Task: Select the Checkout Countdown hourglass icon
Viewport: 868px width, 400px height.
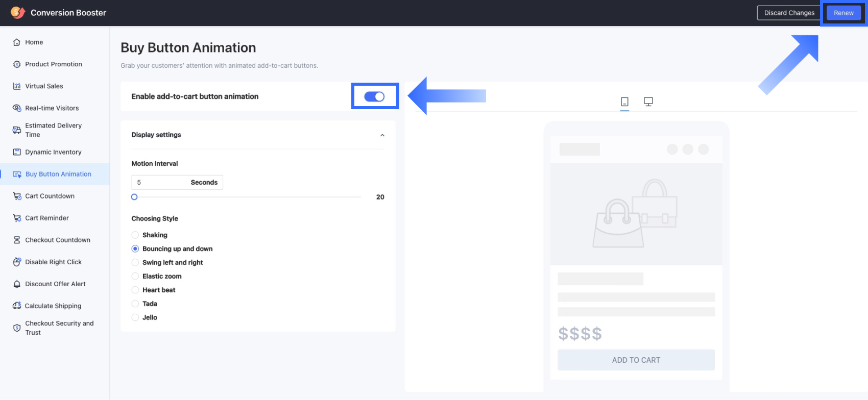Action: (x=17, y=240)
